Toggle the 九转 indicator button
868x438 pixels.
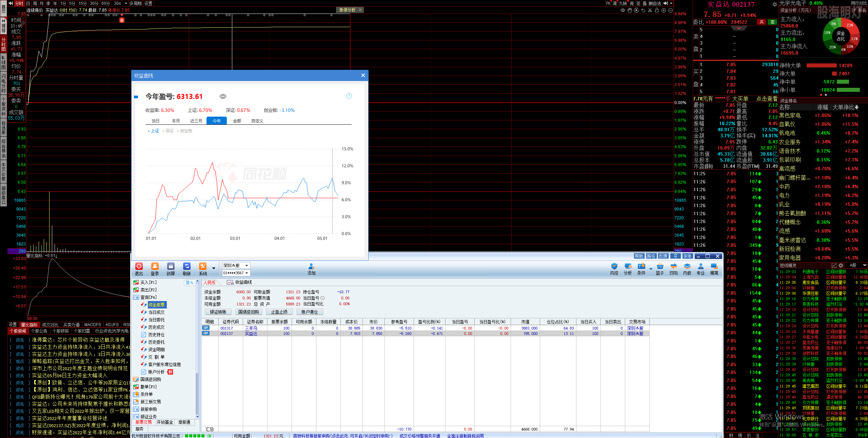[x=623, y=3]
